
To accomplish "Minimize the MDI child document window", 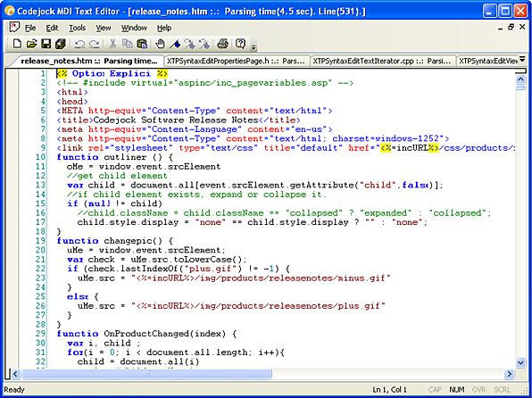I will (x=501, y=28).
